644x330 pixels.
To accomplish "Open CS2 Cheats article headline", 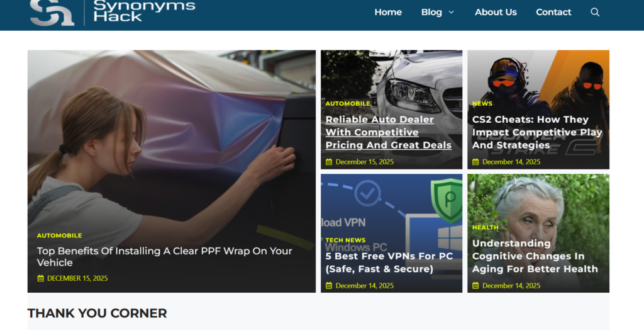I will (x=536, y=132).
